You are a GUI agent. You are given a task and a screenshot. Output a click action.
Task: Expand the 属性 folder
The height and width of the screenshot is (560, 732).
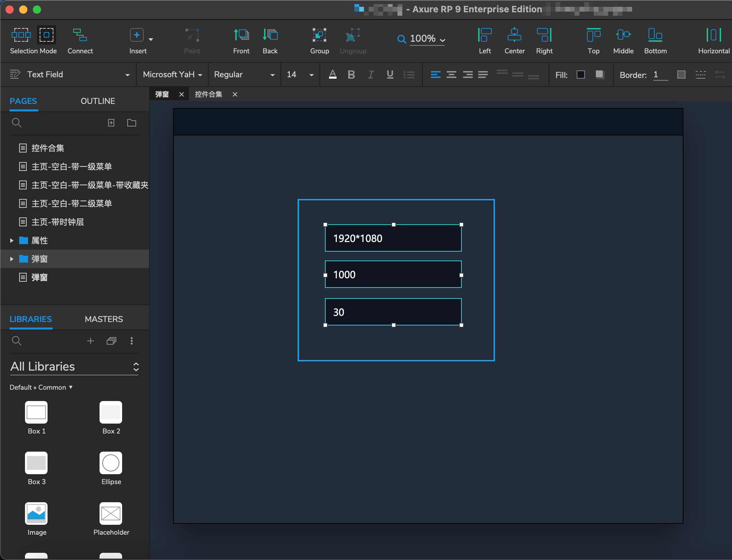click(12, 241)
